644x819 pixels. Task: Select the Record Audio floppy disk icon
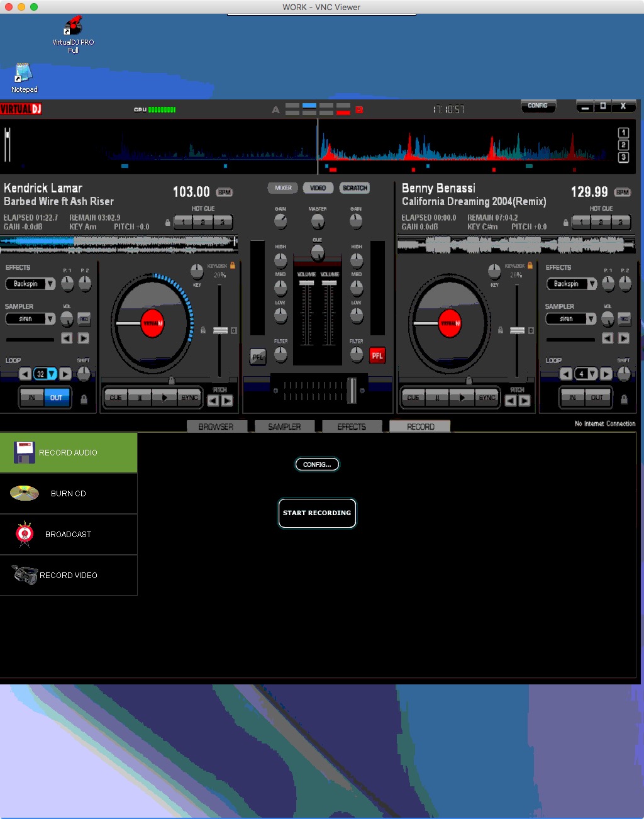click(25, 452)
